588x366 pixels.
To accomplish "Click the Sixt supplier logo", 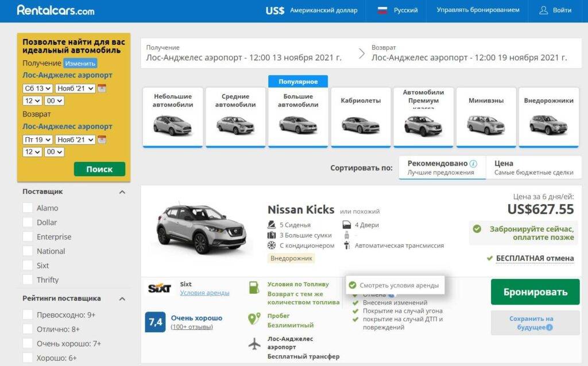I will 160,288.
